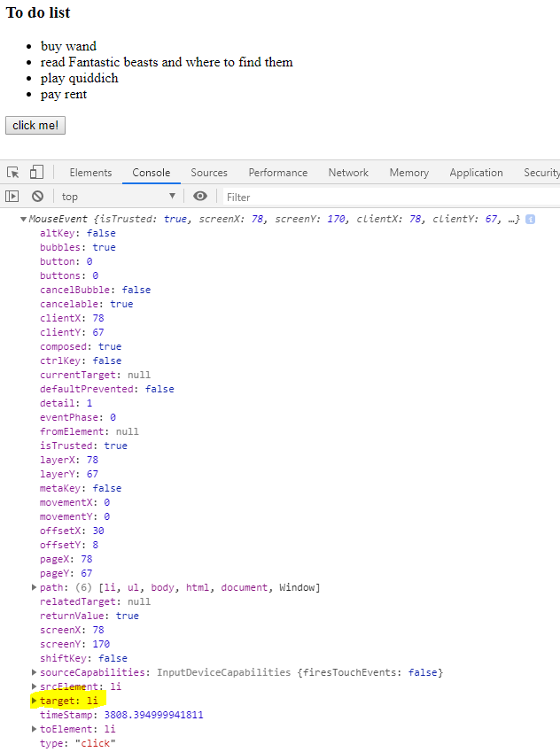
Task: Show the console sidebar
Action: tap(12, 197)
